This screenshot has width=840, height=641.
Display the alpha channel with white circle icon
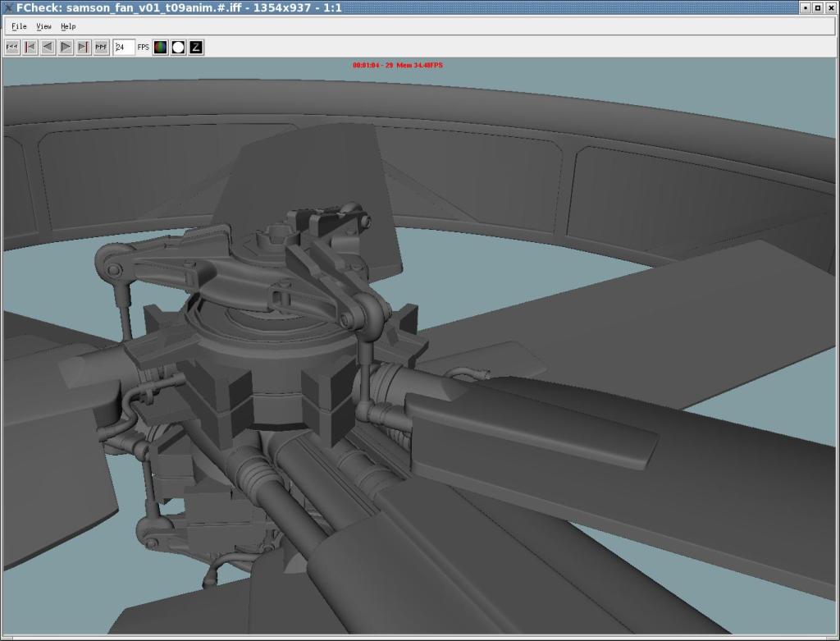coord(178,48)
